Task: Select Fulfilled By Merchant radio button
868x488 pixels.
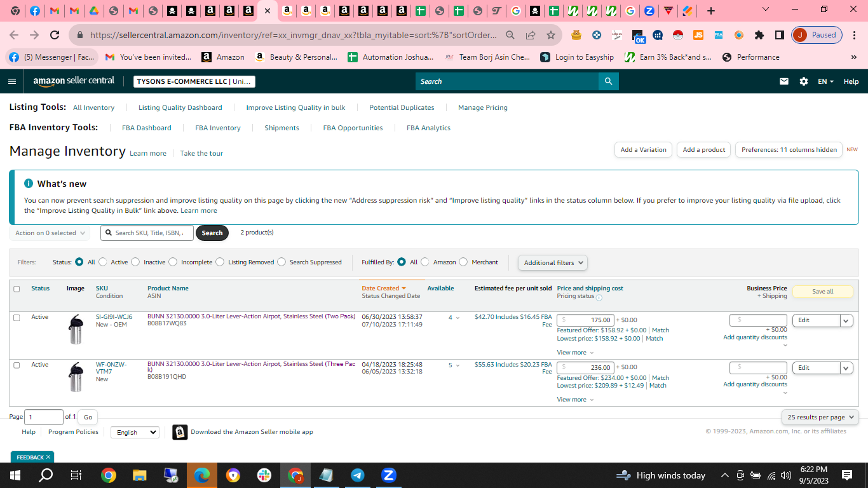Action: [x=463, y=262]
